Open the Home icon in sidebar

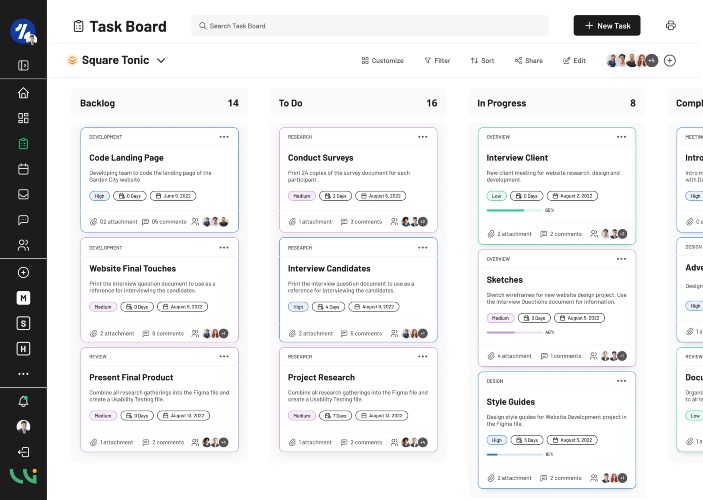pos(23,93)
